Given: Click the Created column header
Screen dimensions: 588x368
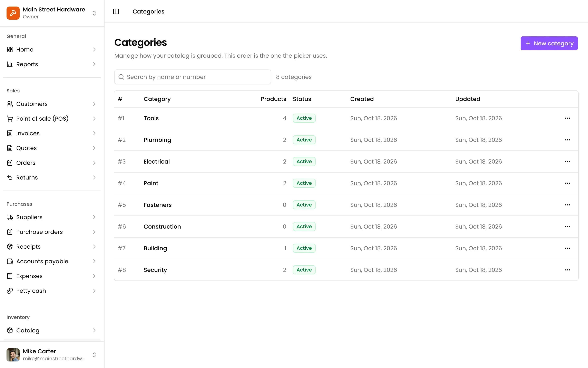Looking at the screenshot, I should (x=362, y=99).
